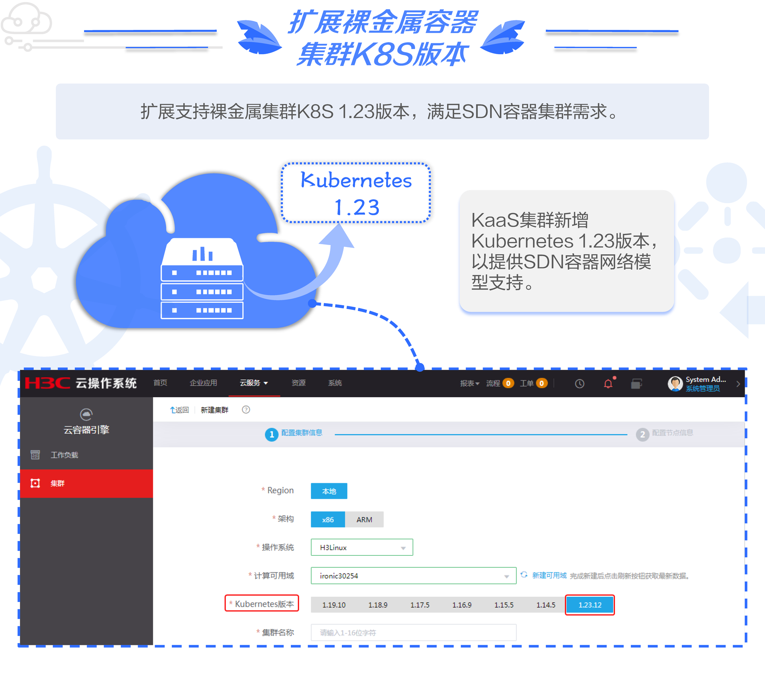Open the ironic30254 availability zone dropdown

[x=413, y=576]
